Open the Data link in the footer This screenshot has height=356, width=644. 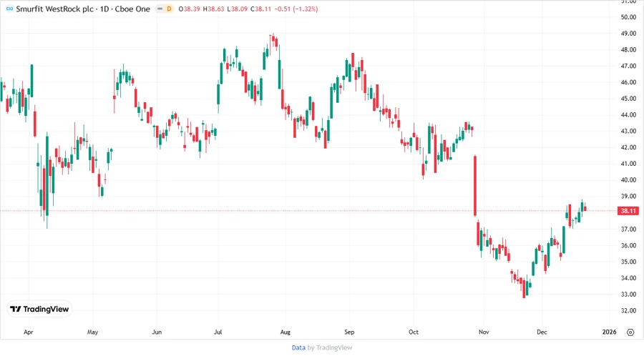click(298, 347)
